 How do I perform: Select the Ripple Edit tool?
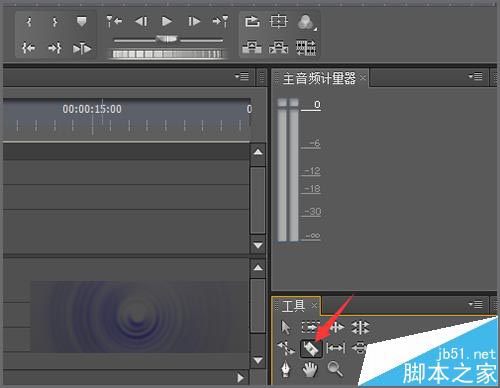pyautogui.click(x=337, y=327)
